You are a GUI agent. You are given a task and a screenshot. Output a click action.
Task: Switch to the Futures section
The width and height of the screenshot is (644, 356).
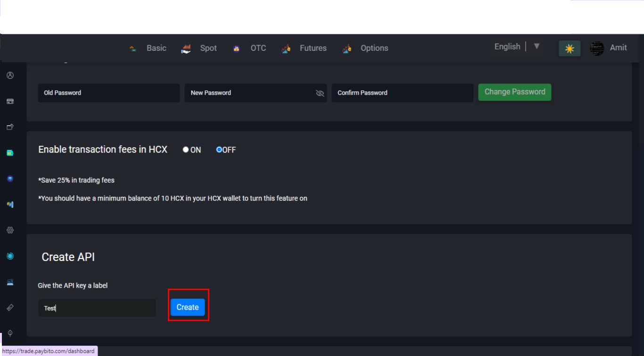coord(313,48)
